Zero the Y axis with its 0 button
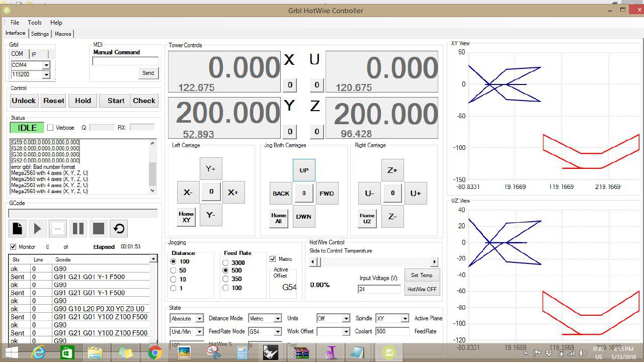The width and height of the screenshot is (644, 362). [290, 132]
